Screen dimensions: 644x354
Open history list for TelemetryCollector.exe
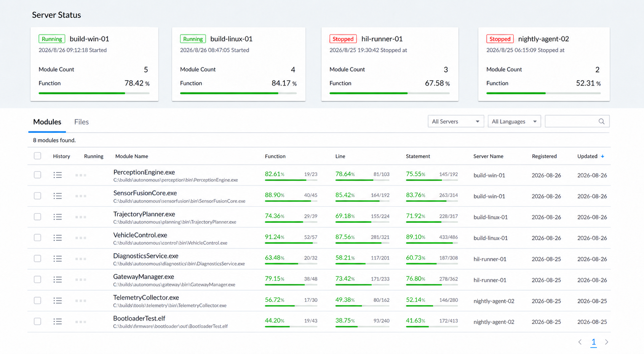click(58, 301)
